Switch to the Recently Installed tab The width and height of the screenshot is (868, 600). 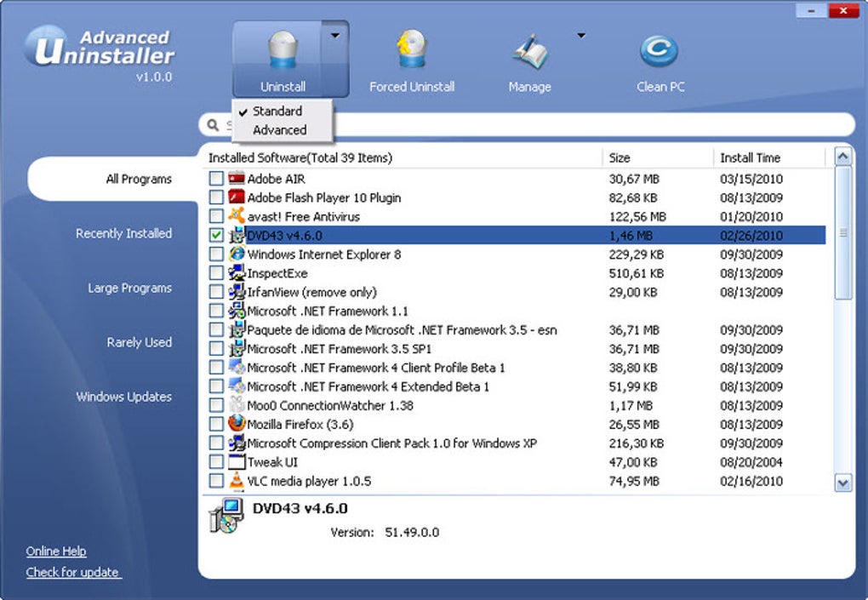pos(123,233)
